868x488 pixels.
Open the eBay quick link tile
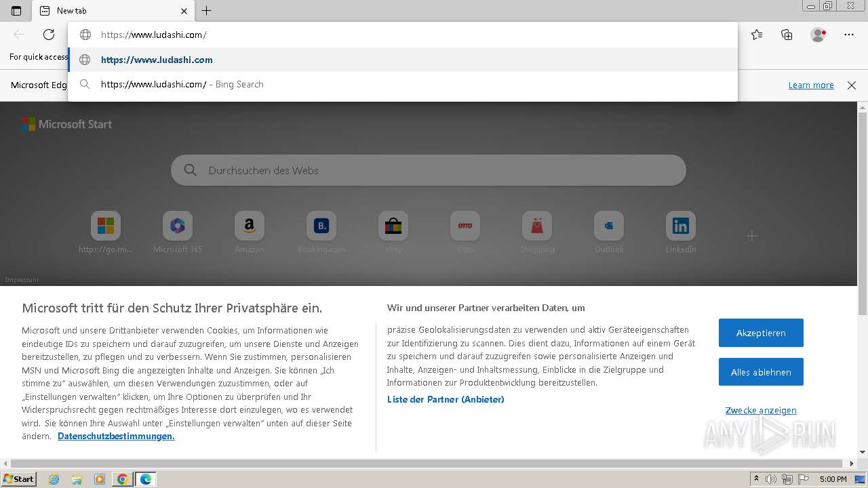pyautogui.click(x=393, y=232)
